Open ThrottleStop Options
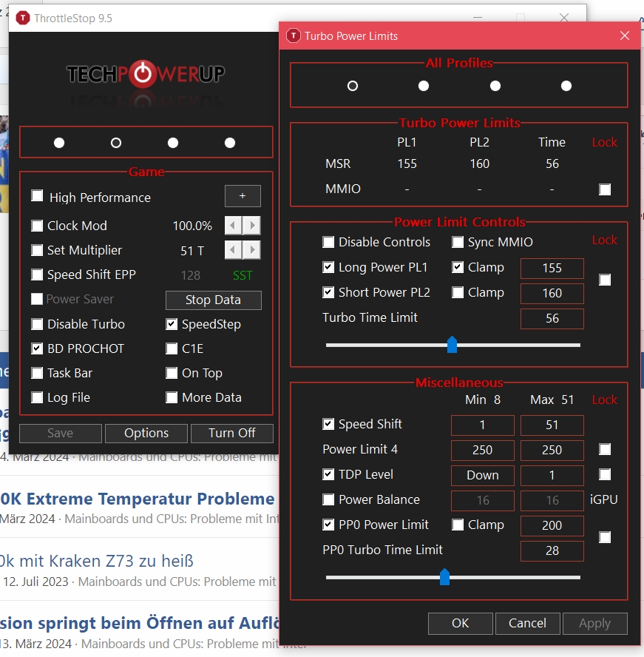This screenshot has height=657, width=644. pyautogui.click(x=146, y=433)
